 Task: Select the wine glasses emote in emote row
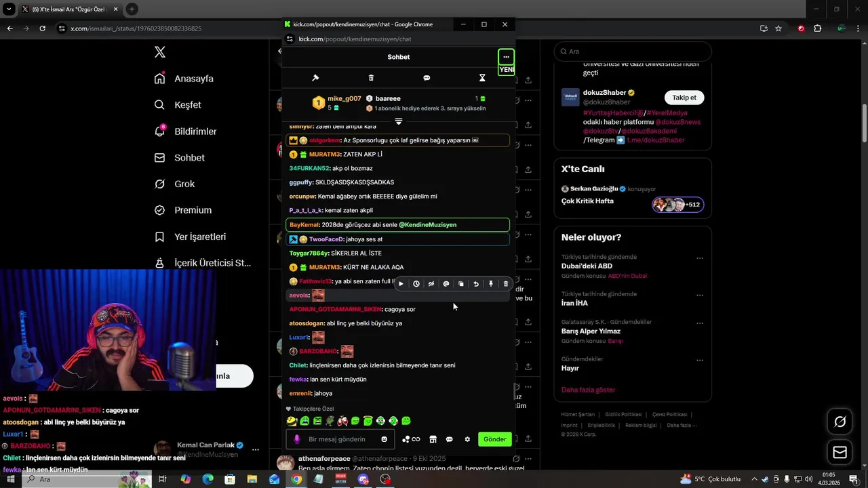point(342,421)
